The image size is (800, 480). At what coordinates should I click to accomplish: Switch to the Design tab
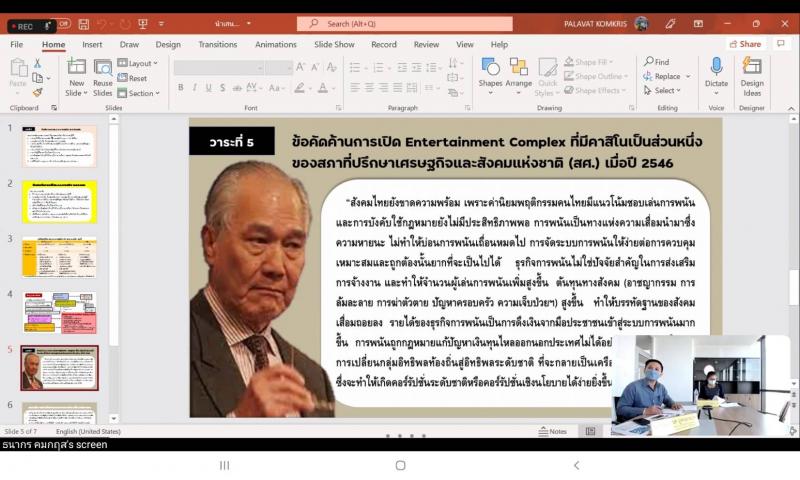tap(168, 44)
